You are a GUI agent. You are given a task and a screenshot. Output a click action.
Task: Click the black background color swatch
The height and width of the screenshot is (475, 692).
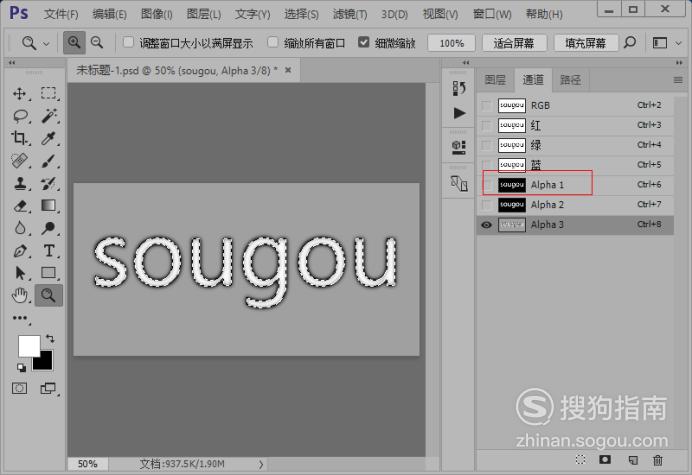pos(45,362)
